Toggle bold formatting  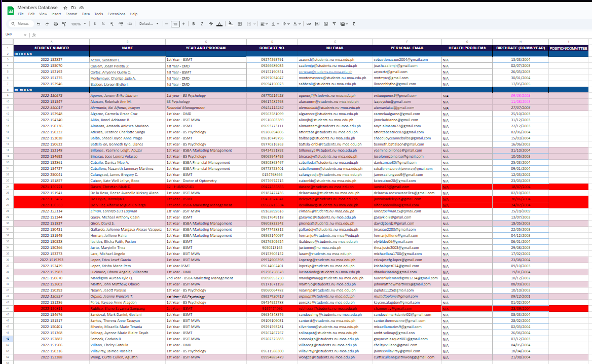coord(193,24)
